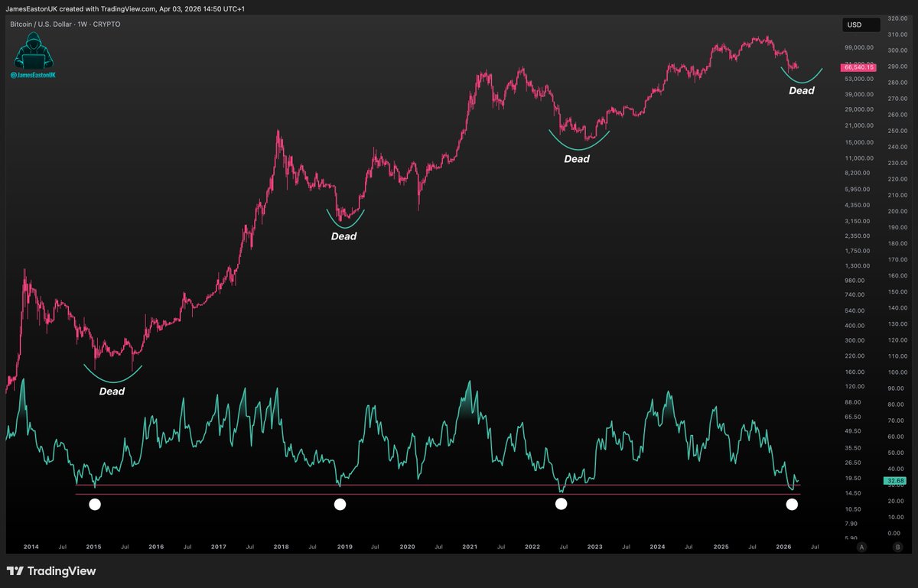Click the 2021 label on time axis

pyautogui.click(x=470, y=547)
